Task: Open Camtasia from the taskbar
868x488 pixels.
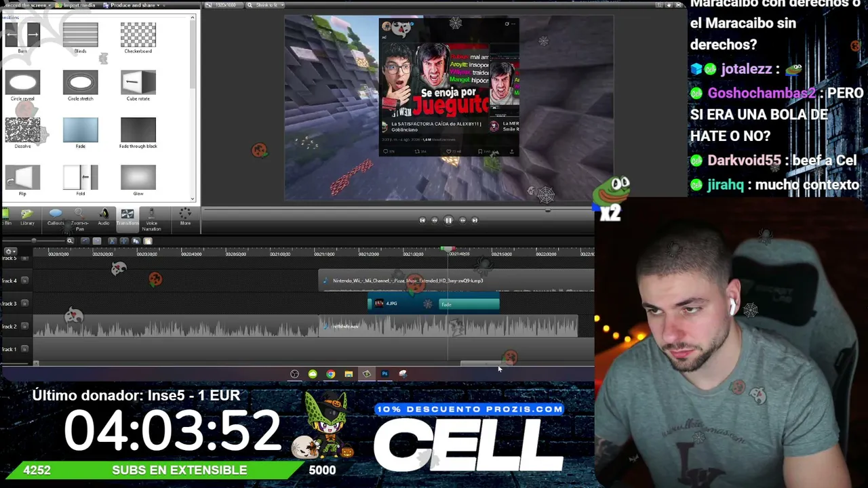Action: [367, 374]
